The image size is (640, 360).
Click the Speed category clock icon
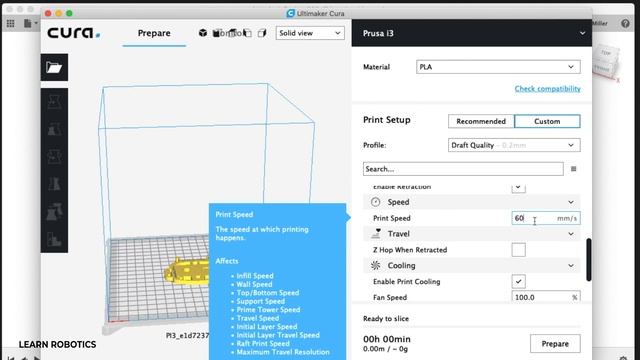coord(376,202)
